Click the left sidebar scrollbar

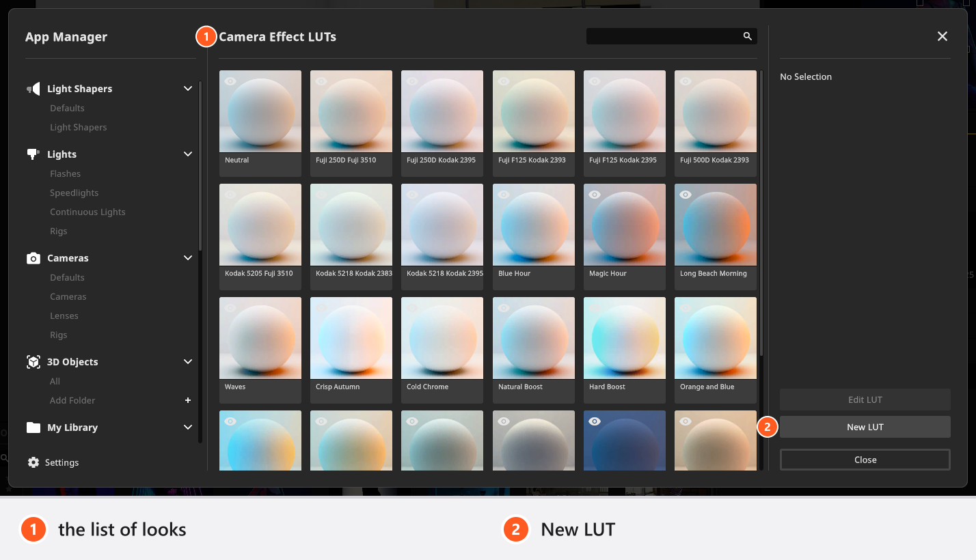coord(200,165)
